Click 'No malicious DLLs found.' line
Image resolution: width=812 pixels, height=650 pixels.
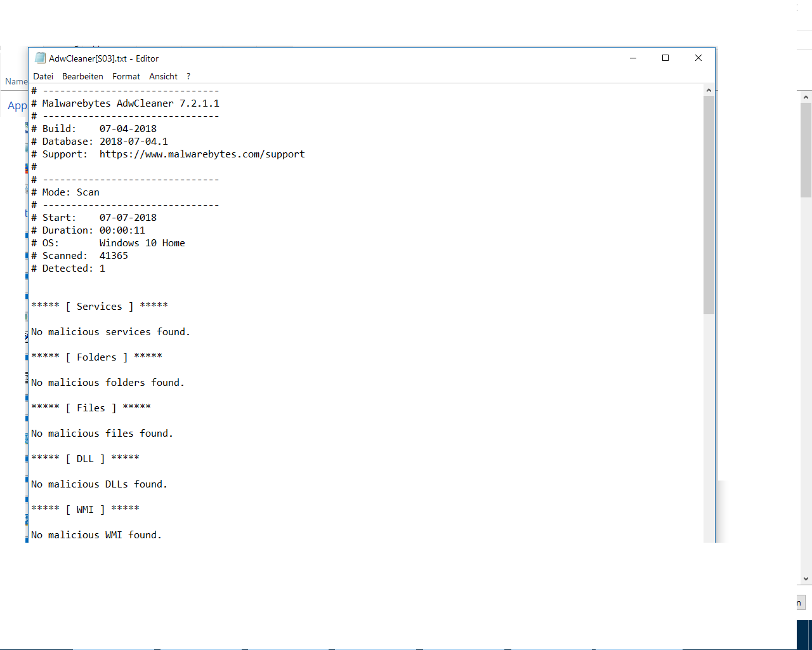click(99, 484)
